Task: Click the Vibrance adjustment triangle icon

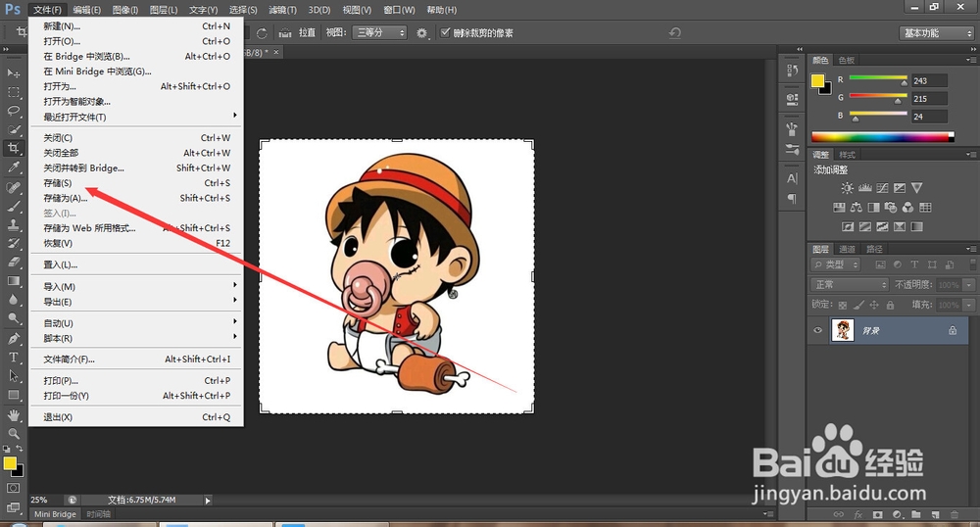Action: coord(917,188)
